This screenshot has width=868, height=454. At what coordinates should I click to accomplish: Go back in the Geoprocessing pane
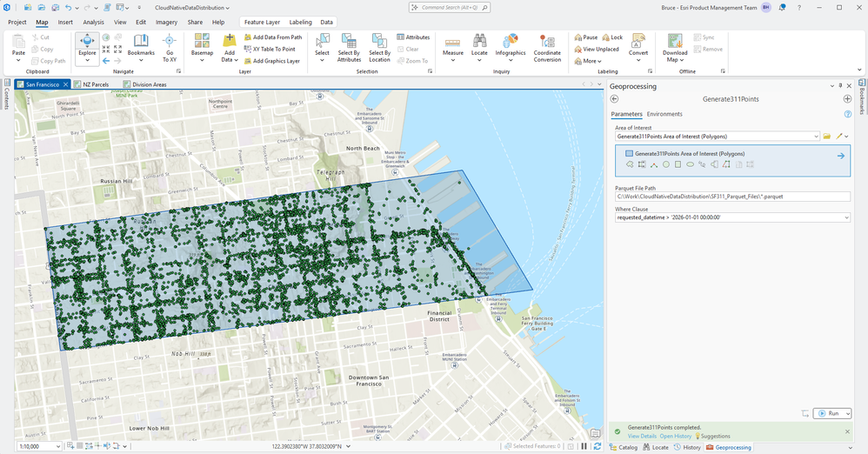pos(614,99)
